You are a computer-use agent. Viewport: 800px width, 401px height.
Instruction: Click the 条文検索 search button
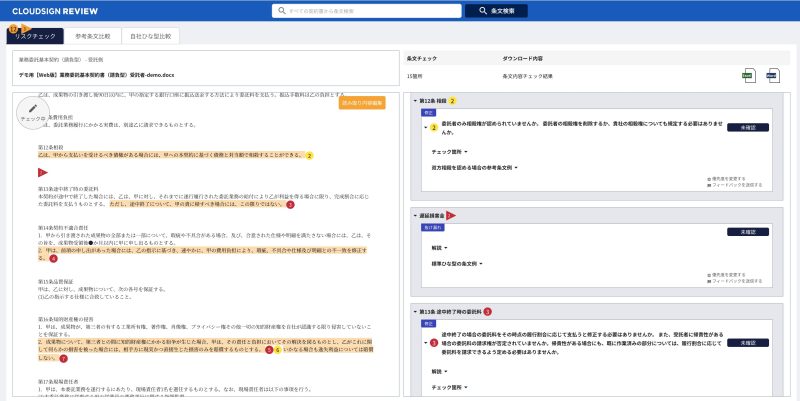[x=503, y=11]
